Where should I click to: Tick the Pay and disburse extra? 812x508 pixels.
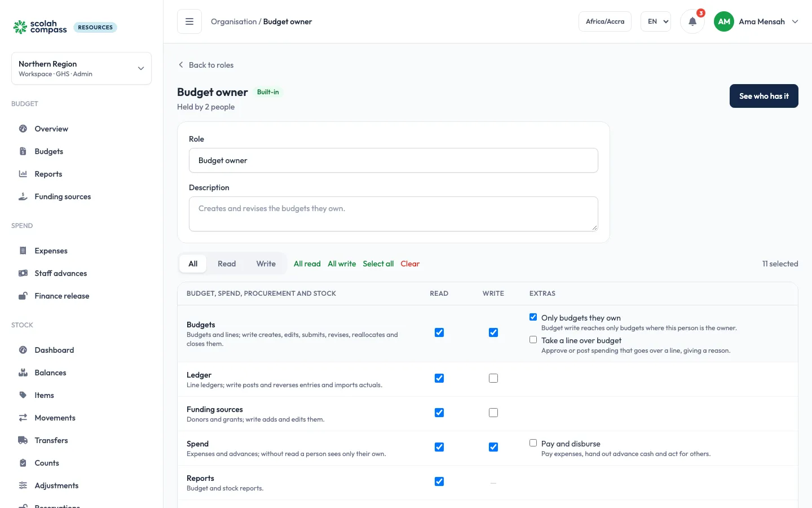pos(533,443)
